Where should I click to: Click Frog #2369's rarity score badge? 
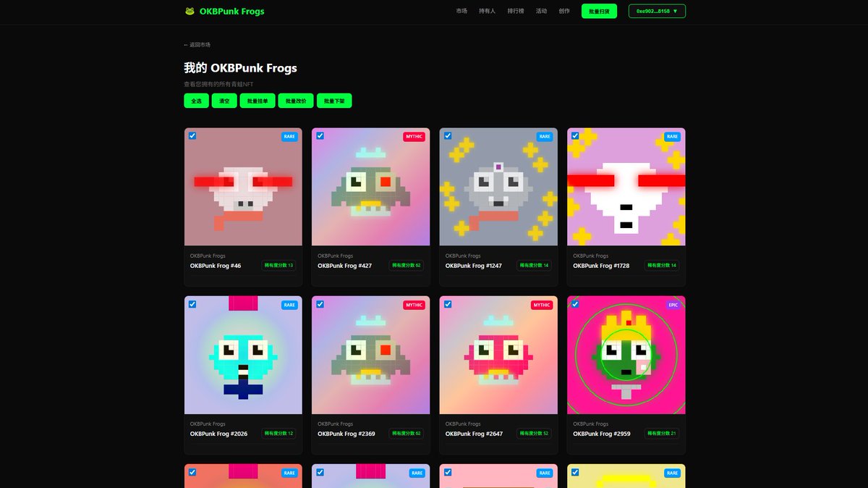pos(406,434)
